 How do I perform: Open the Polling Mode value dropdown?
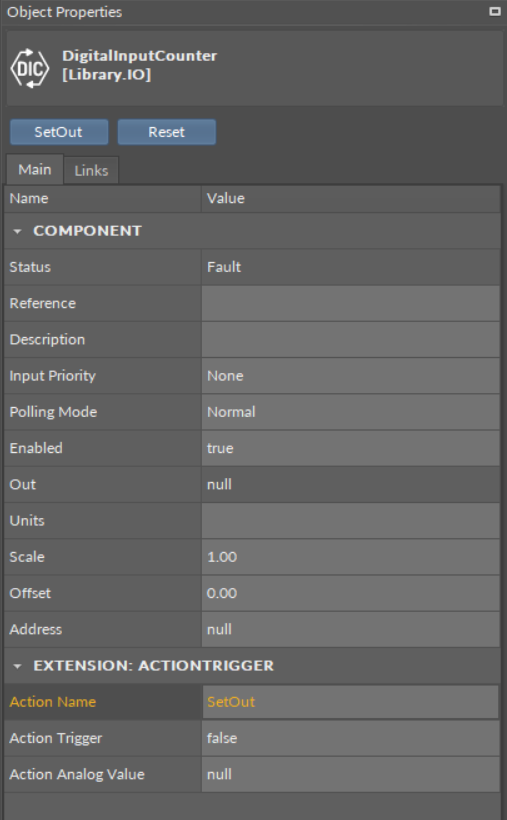click(x=351, y=412)
